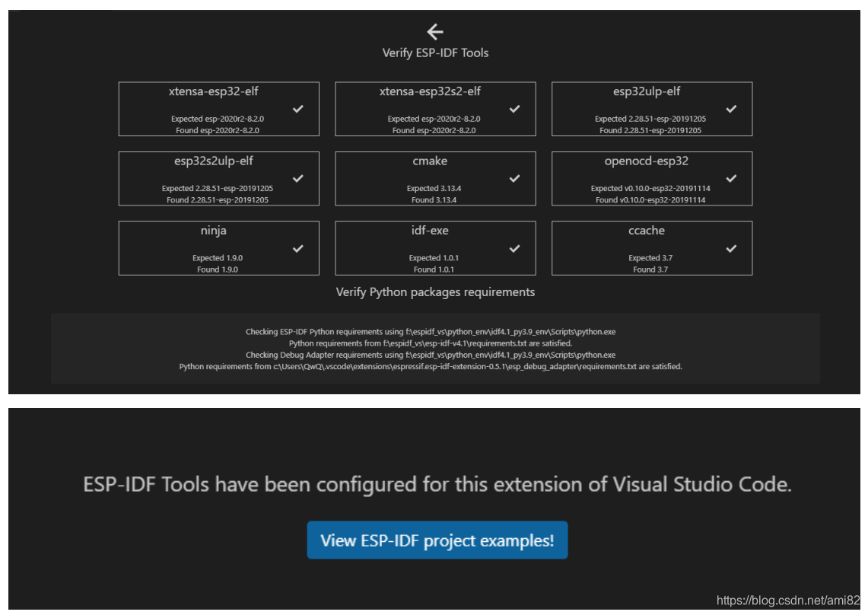Viewport: 868px width, 615px height.
Task: Select the esp32ulp-elf tool name
Action: point(647,91)
